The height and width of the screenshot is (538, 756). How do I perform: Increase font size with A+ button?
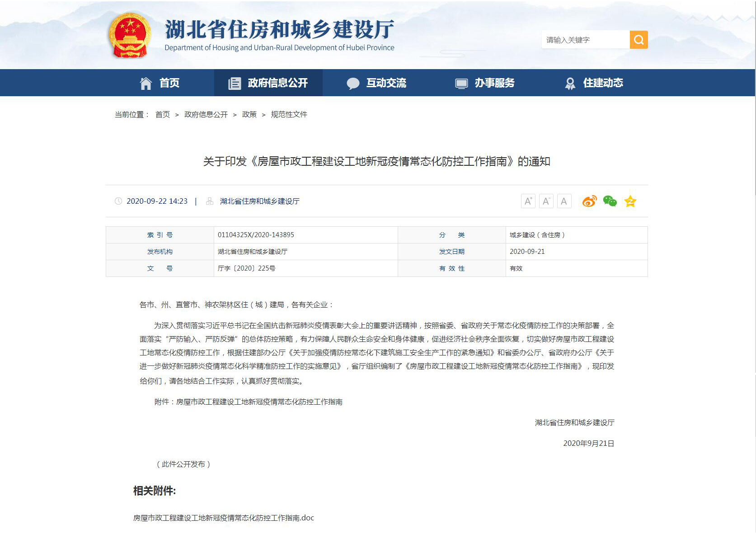point(528,201)
